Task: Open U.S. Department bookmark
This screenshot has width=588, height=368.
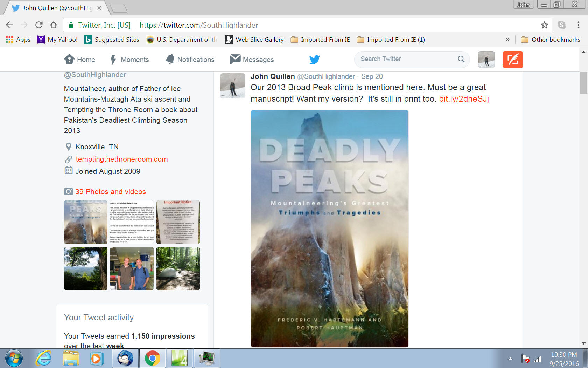Action: click(182, 40)
